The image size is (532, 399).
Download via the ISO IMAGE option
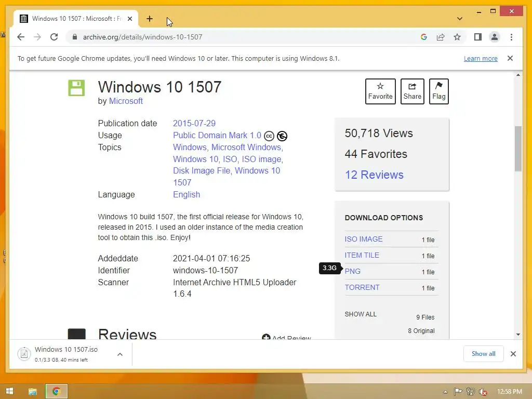point(363,239)
